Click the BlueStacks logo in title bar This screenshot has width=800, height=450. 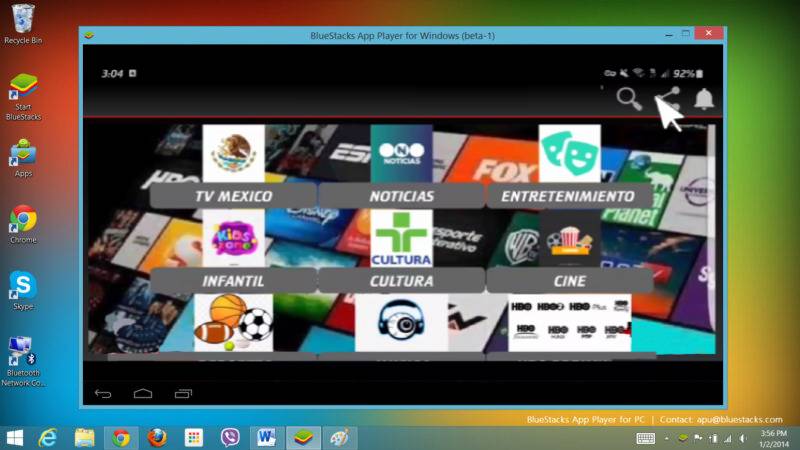coord(89,35)
